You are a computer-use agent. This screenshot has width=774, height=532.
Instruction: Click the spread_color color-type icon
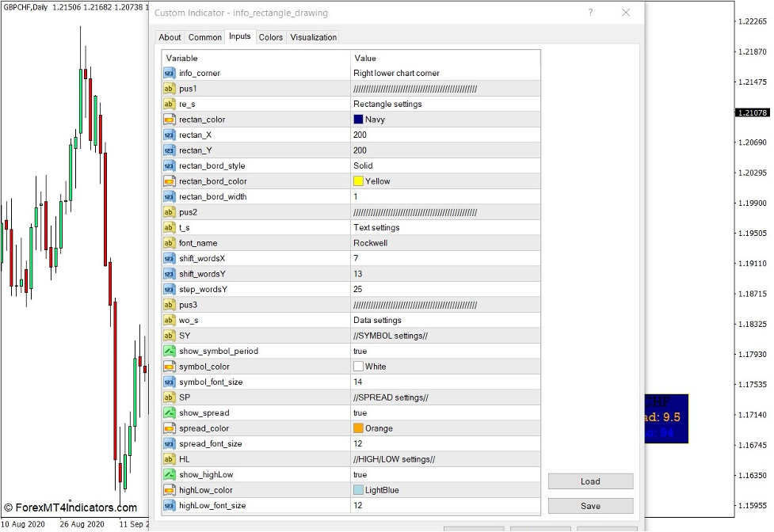point(169,428)
